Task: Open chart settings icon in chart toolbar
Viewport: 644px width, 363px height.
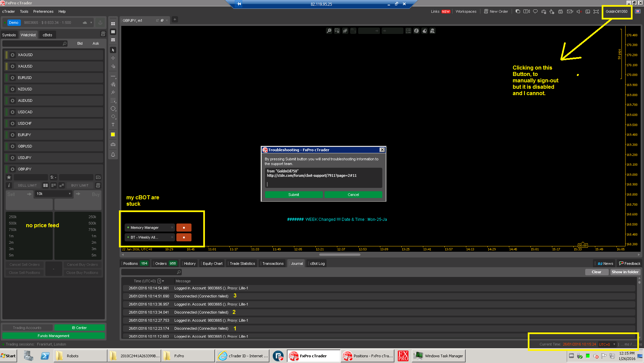Action: pyautogui.click(x=337, y=31)
